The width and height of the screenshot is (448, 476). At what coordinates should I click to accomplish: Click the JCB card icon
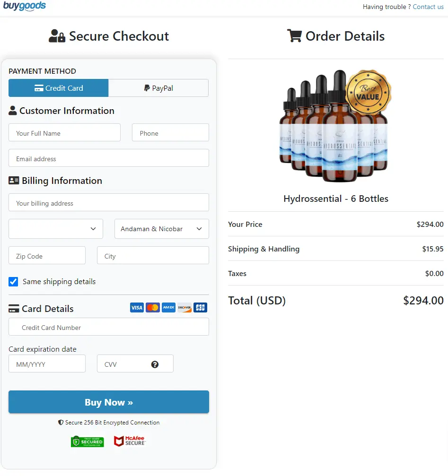point(200,307)
